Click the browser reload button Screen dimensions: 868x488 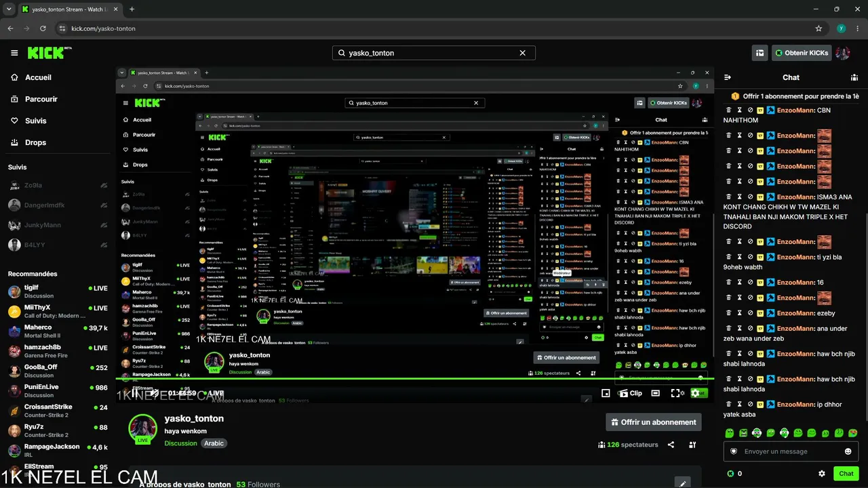(43, 28)
